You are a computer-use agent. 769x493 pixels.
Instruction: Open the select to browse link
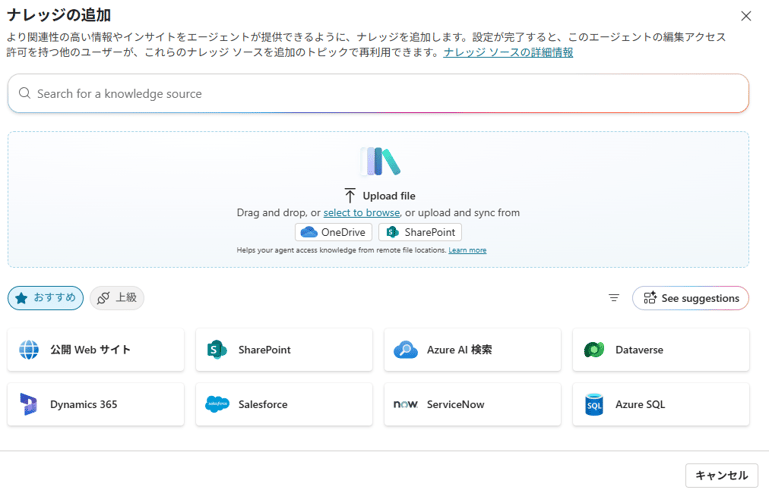click(361, 212)
